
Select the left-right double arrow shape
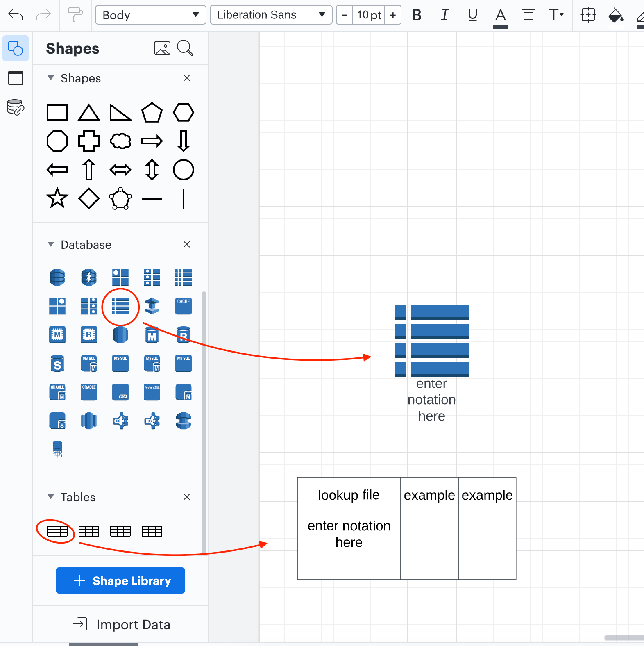(x=120, y=170)
